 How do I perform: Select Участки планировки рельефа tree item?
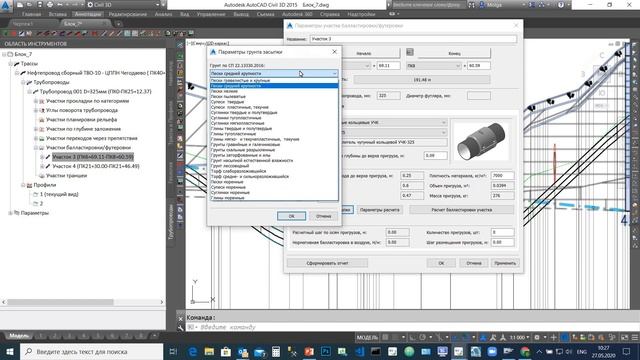81,120
